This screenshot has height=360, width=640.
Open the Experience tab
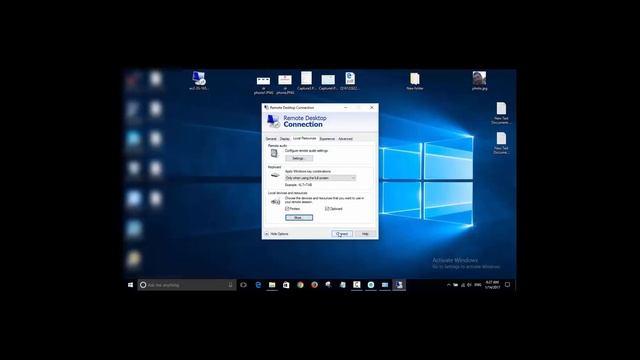(x=327, y=139)
